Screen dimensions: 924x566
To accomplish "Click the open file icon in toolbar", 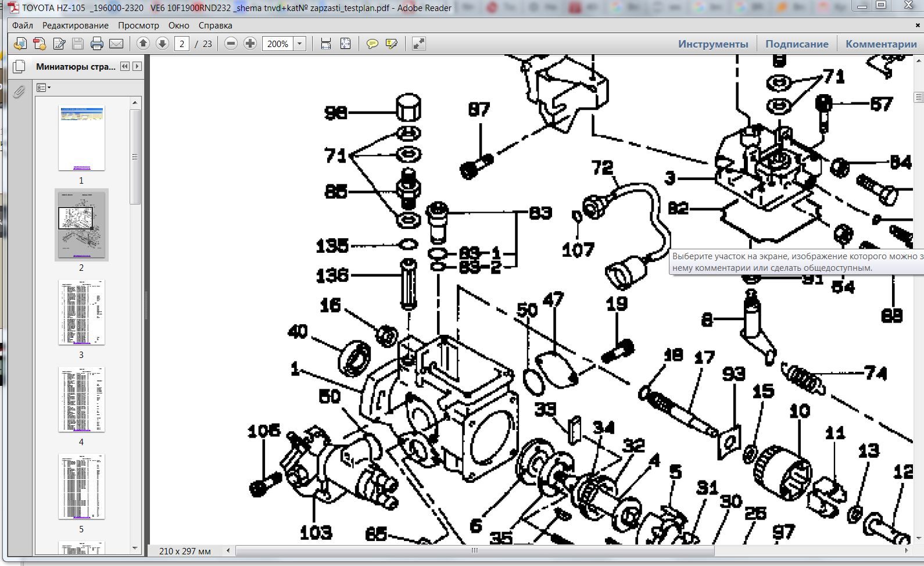I will 20,44.
